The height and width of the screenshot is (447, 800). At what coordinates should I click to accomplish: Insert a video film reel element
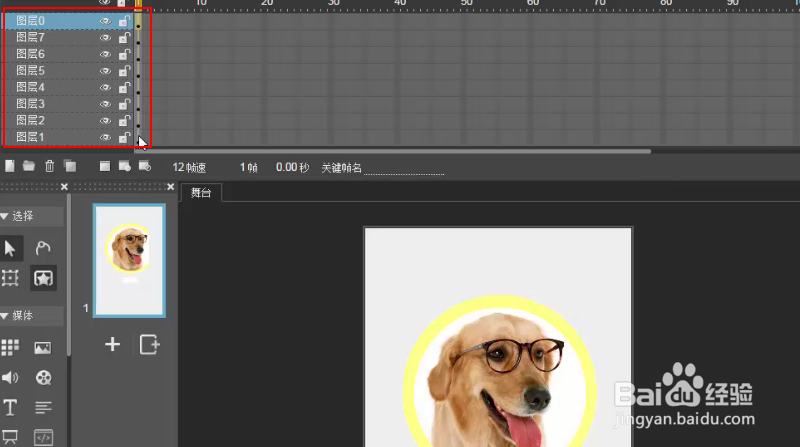pyautogui.click(x=43, y=378)
